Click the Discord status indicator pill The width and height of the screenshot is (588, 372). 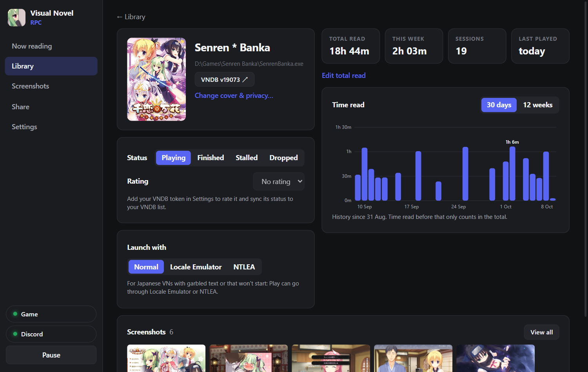click(51, 334)
